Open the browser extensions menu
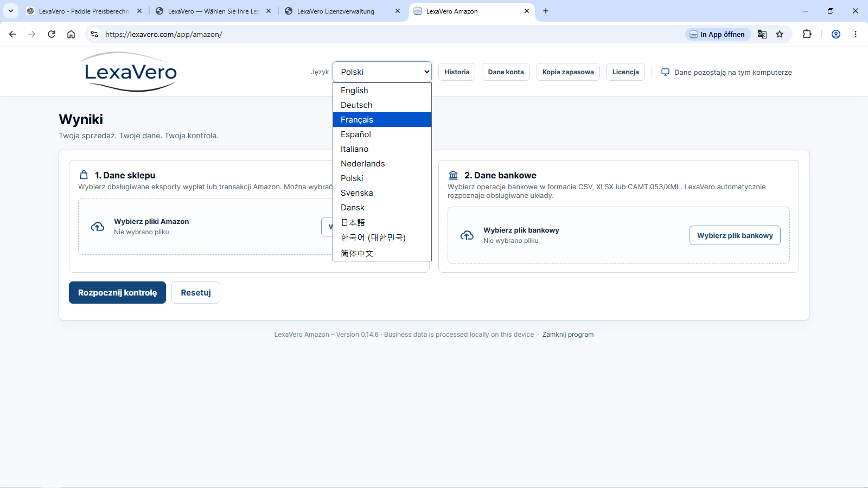This screenshot has width=868, height=488. 807,34
